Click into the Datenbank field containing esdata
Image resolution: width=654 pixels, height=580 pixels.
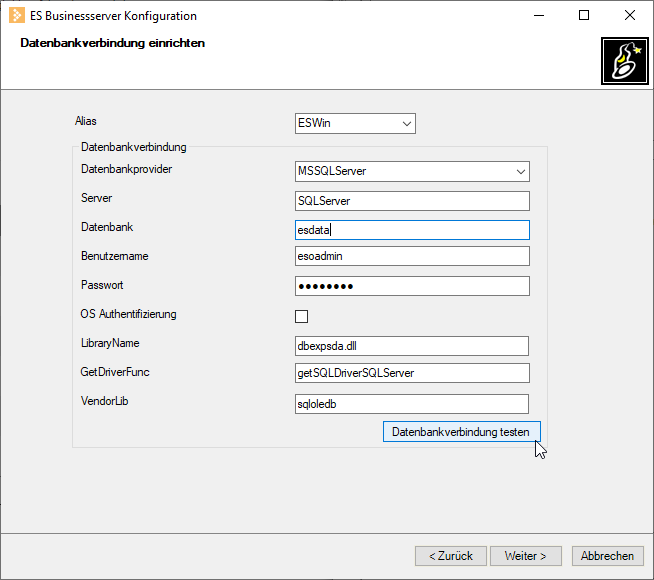pyautogui.click(x=412, y=230)
